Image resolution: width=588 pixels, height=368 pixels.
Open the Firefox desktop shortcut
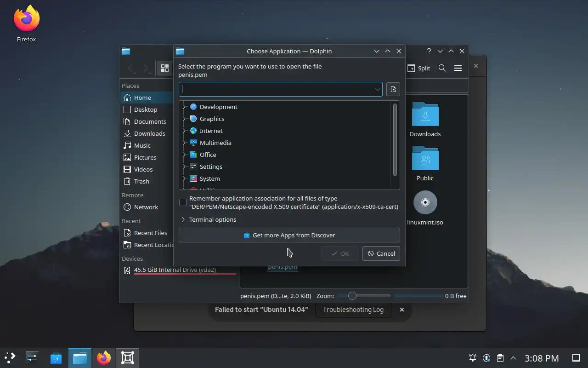point(27,24)
